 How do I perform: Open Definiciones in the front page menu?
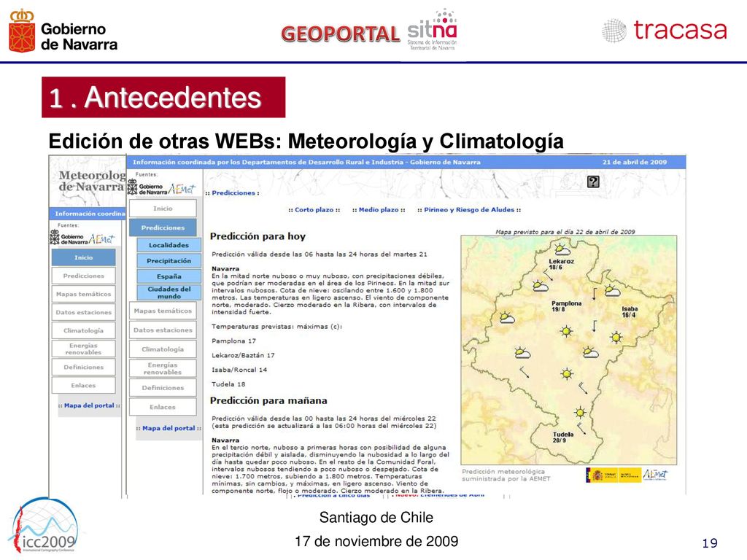click(163, 388)
